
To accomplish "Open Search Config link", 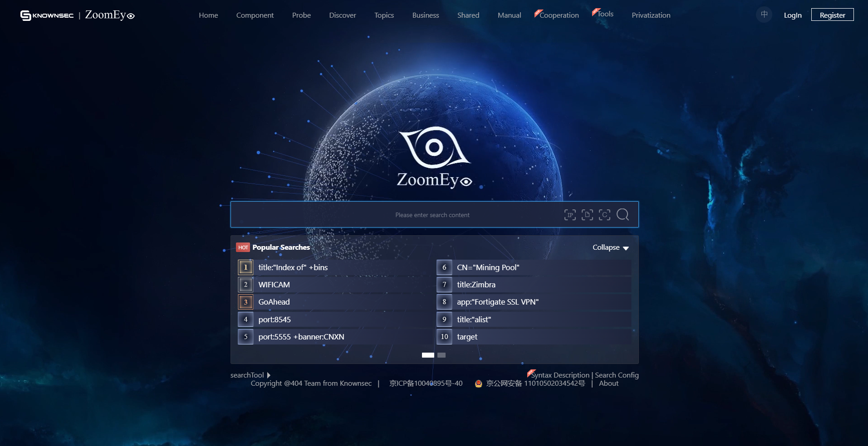I will [x=617, y=375].
